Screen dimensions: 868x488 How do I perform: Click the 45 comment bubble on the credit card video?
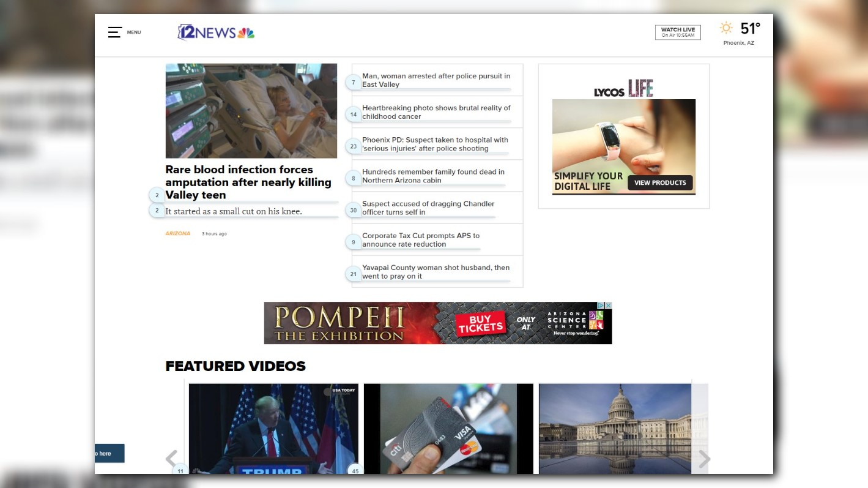tap(355, 471)
